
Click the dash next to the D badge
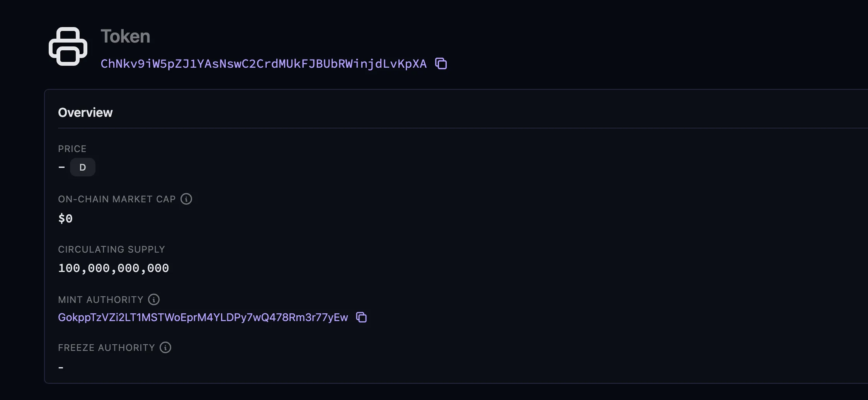coord(61,167)
